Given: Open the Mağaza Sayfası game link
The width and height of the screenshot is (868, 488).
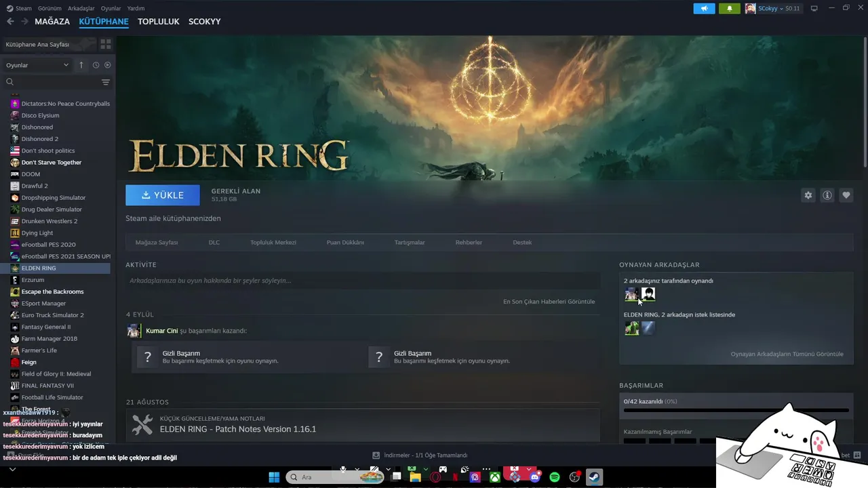Looking at the screenshot, I should coord(157,242).
